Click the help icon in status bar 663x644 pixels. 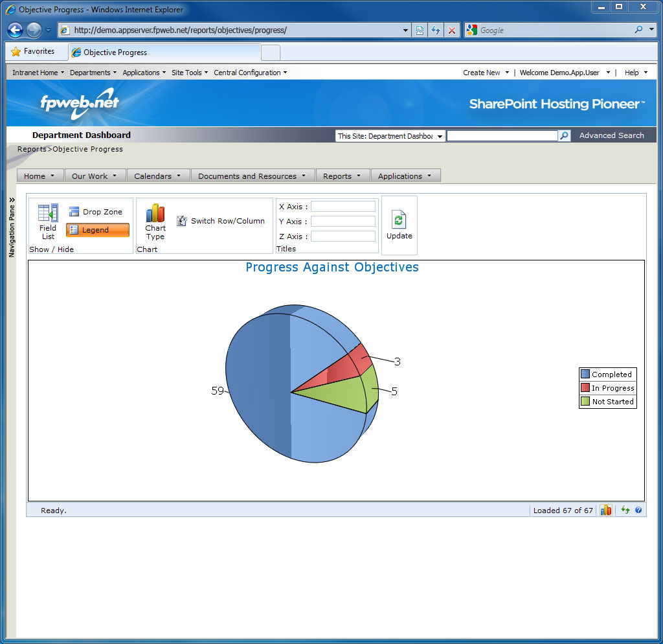pos(638,511)
